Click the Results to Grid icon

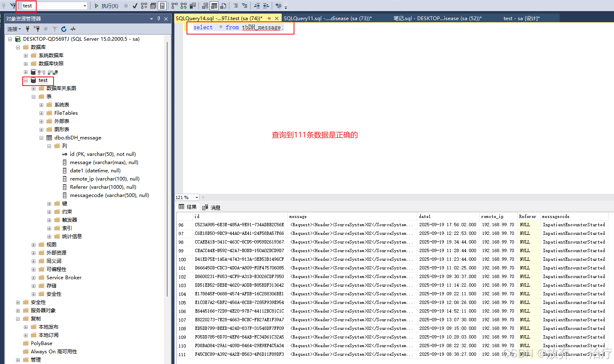[x=214, y=6]
